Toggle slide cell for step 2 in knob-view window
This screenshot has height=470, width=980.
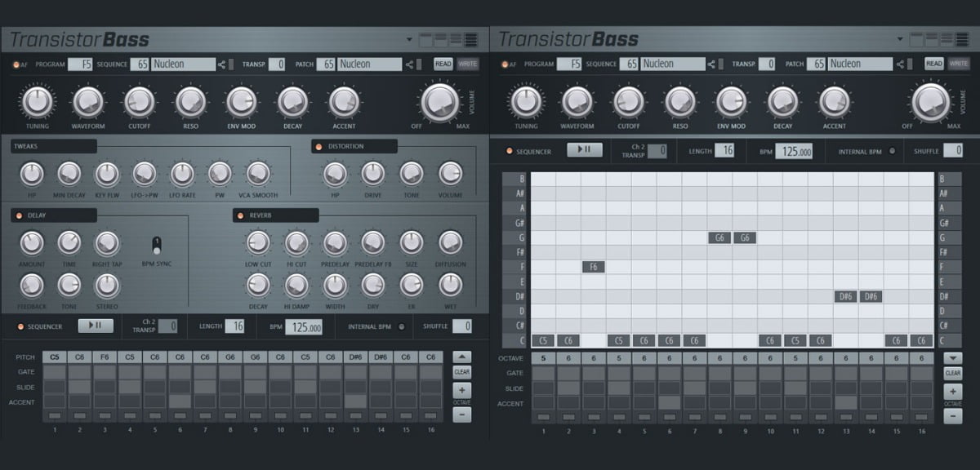80,387
